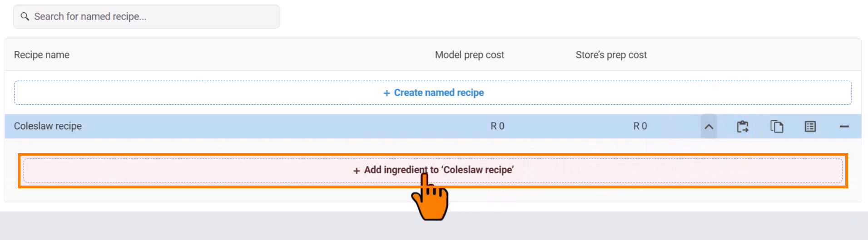Select the 'Coleslaw recipe' name text

point(48,126)
